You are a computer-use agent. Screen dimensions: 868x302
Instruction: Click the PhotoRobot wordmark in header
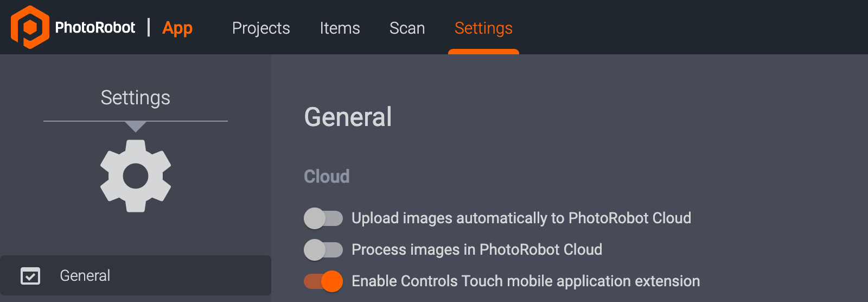[x=95, y=28]
